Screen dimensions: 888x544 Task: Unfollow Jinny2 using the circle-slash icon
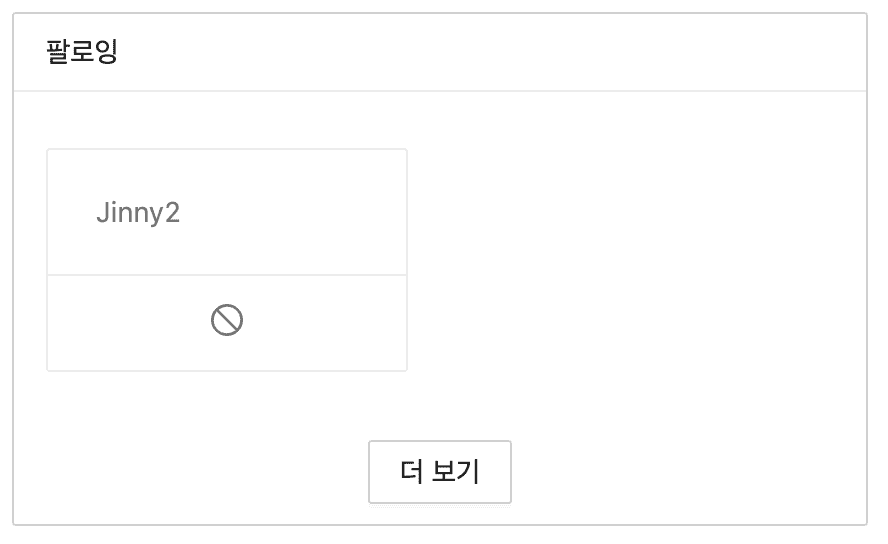[227, 320]
